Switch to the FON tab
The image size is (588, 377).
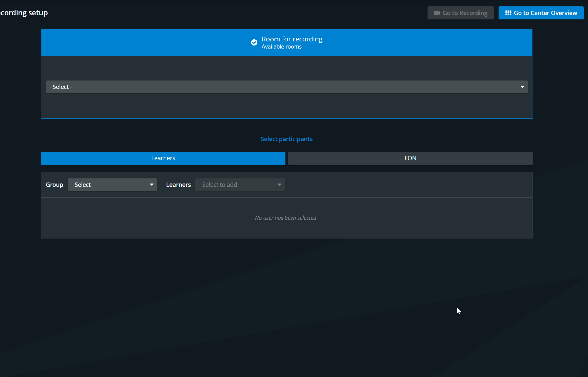tap(410, 158)
